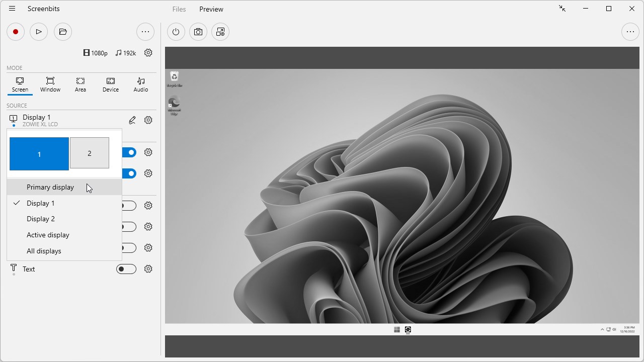Switch to Window capture mode

[50, 84]
